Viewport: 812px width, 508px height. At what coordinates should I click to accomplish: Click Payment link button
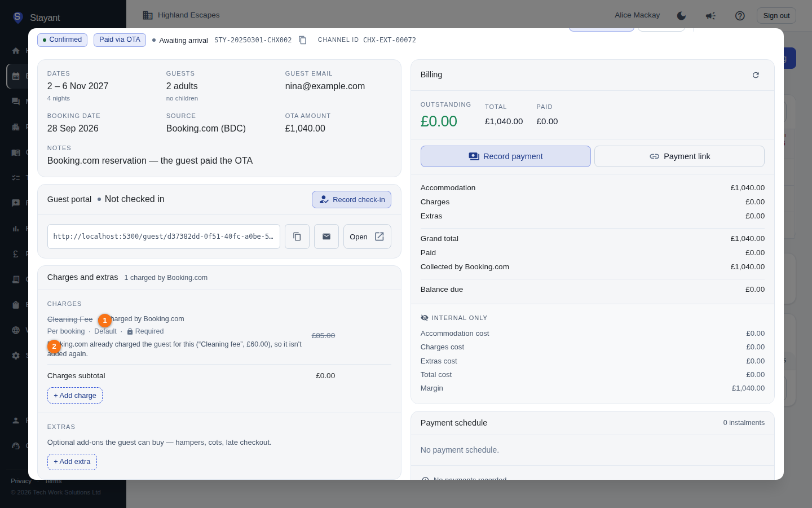(x=679, y=156)
